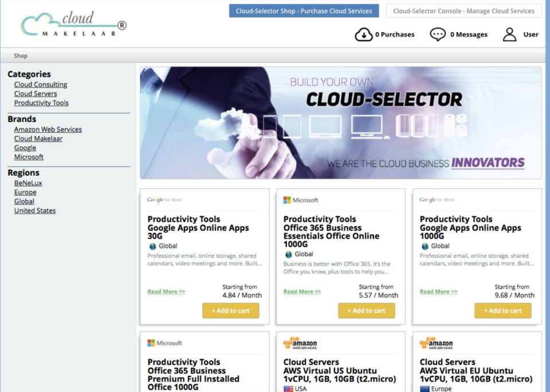Click the Build Your Own Cloud-Selector banner
This screenshot has height=392, width=550.
(x=341, y=122)
